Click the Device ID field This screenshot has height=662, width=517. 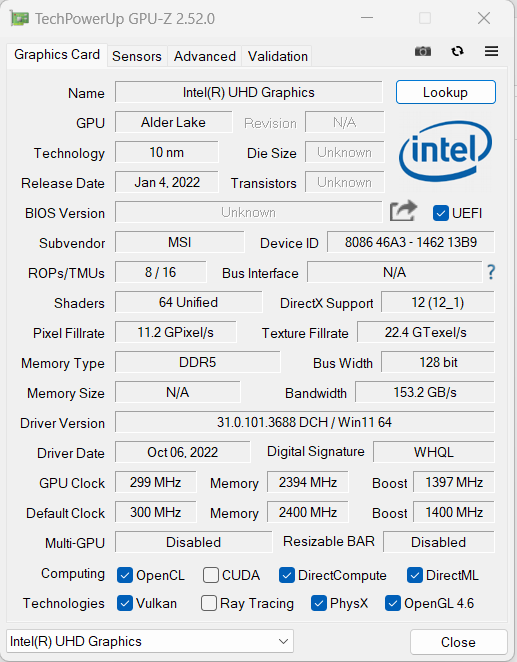point(411,242)
